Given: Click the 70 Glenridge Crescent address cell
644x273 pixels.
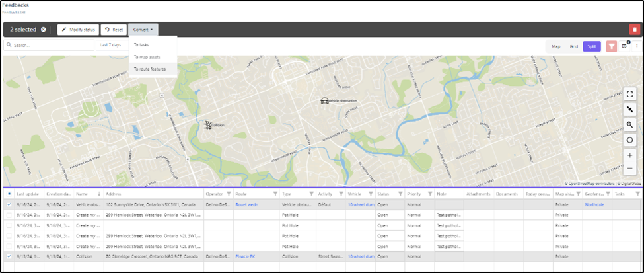Looking at the screenshot, I should click(x=154, y=256).
